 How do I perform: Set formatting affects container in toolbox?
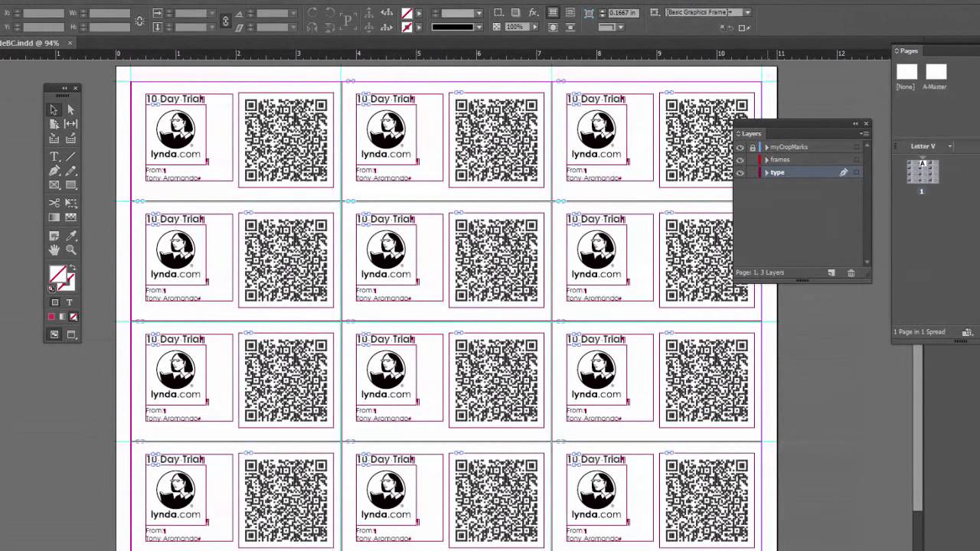(54, 302)
